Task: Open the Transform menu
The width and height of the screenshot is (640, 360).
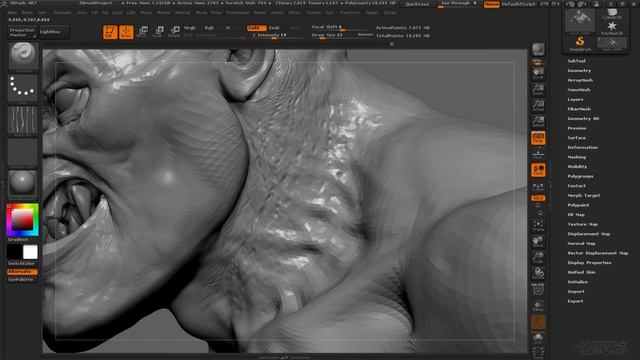Action: [349, 13]
